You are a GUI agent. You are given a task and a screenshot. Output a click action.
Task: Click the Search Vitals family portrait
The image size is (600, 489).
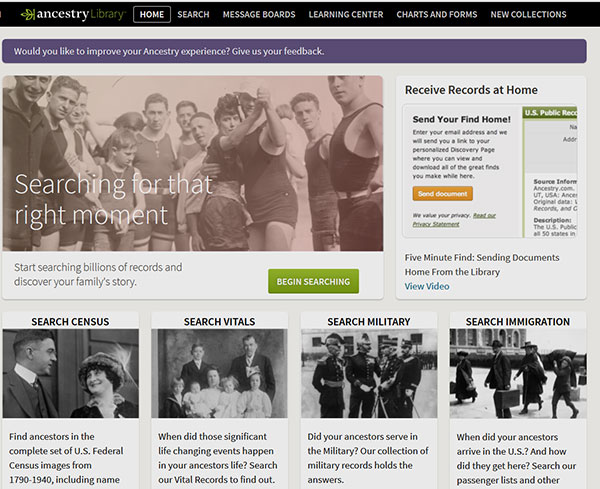219,373
